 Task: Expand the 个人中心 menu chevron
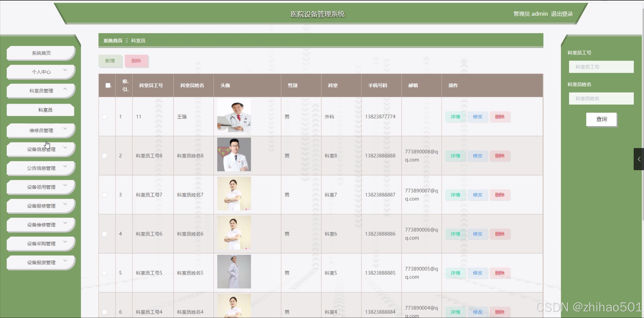[x=65, y=70]
